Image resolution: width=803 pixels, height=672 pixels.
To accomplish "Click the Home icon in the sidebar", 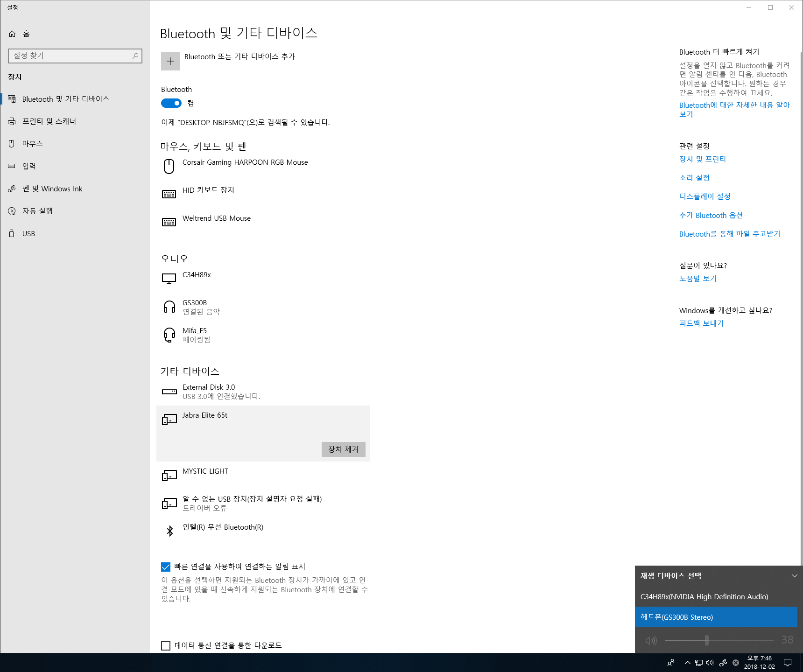I will pyautogui.click(x=12, y=34).
